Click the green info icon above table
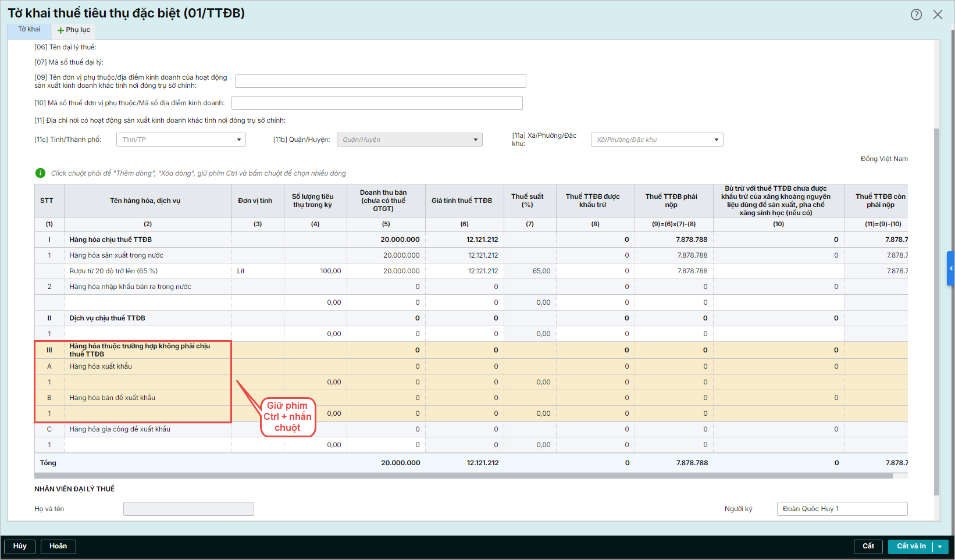Image resolution: width=955 pixels, height=560 pixels. (40, 173)
